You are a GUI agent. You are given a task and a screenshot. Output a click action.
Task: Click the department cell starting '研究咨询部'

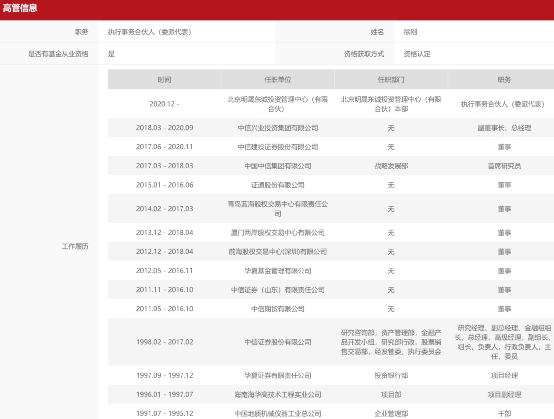tap(391, 342)
